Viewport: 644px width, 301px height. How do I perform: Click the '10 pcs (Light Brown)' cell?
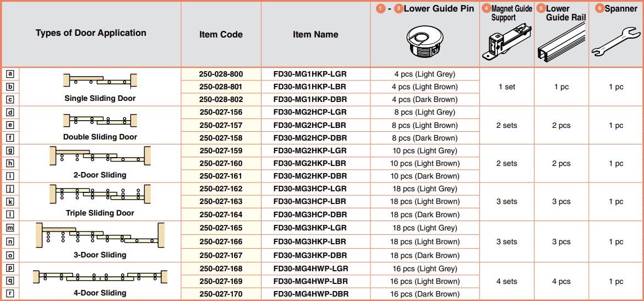coord(425,163)
